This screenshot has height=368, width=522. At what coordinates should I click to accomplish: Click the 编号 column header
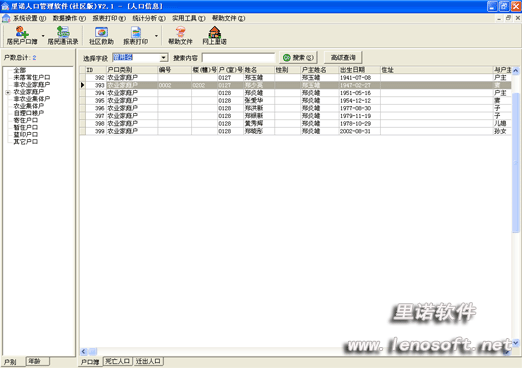[175, 70]
